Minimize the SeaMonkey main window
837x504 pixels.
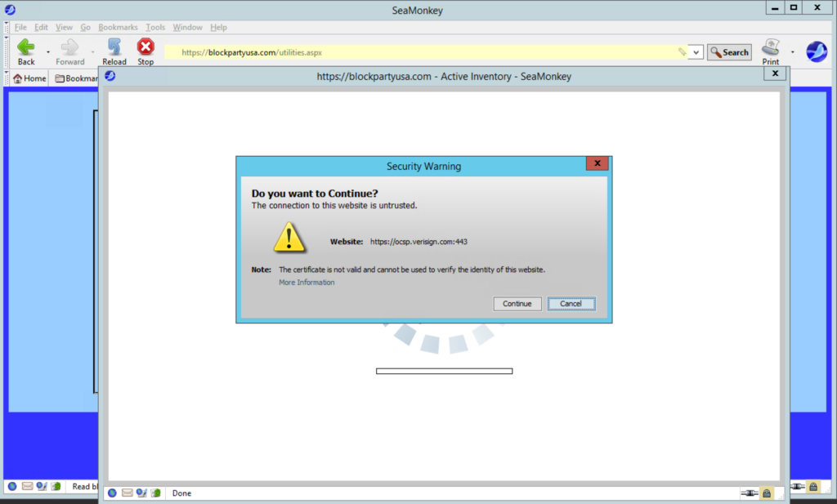775,7
